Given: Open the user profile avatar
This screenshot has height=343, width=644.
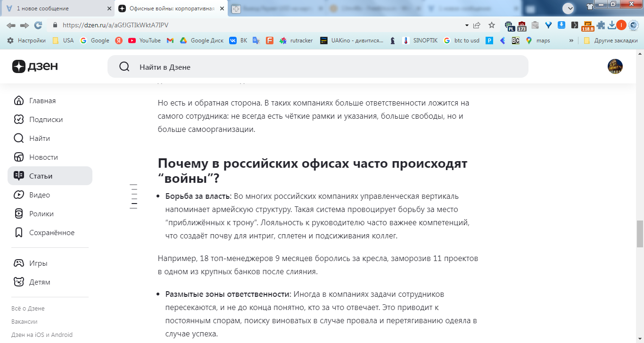Looking at the screenshot, I should tap(615, 66).
